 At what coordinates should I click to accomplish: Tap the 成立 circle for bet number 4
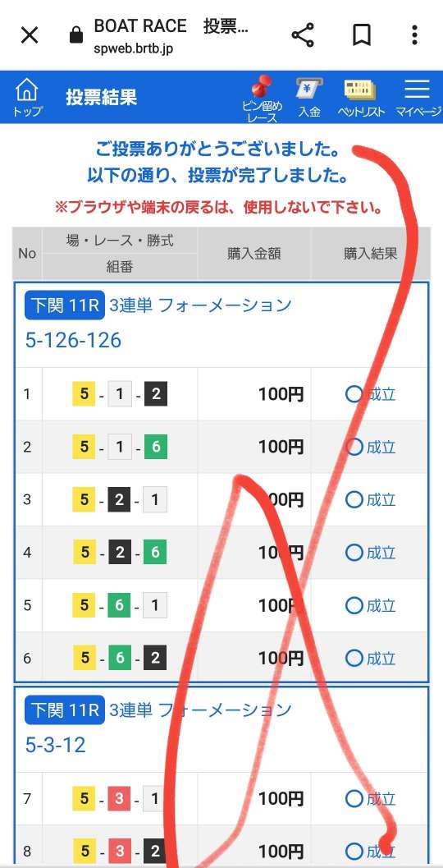354,553
